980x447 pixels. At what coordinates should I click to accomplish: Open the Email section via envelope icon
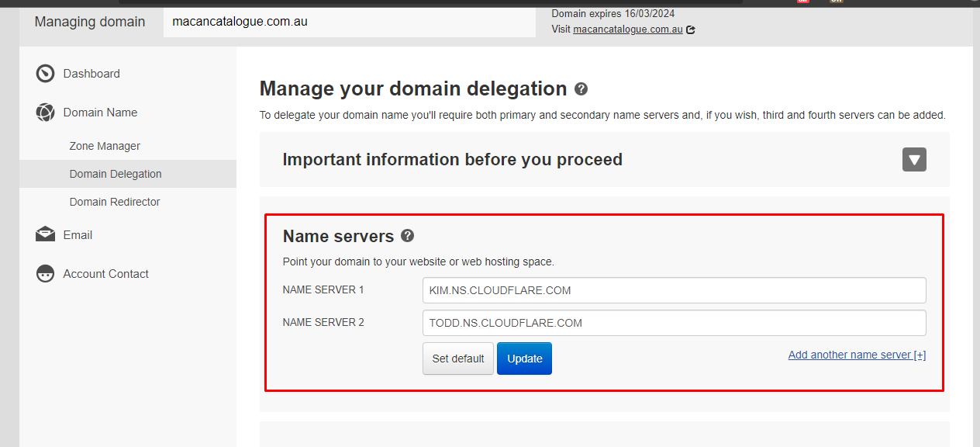(45, 234)
